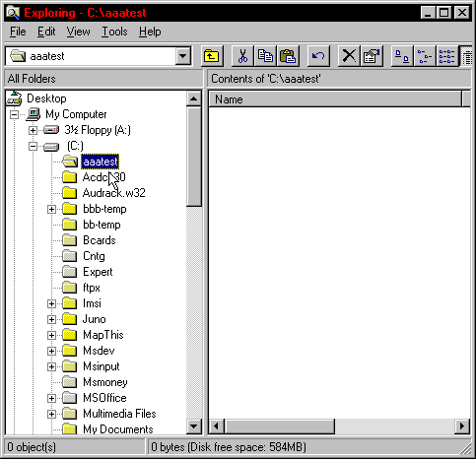Click the contents pane horizontal scroll thumb
Image resolution: width=476 pixels, height=459 pixels.
(279, 426)
